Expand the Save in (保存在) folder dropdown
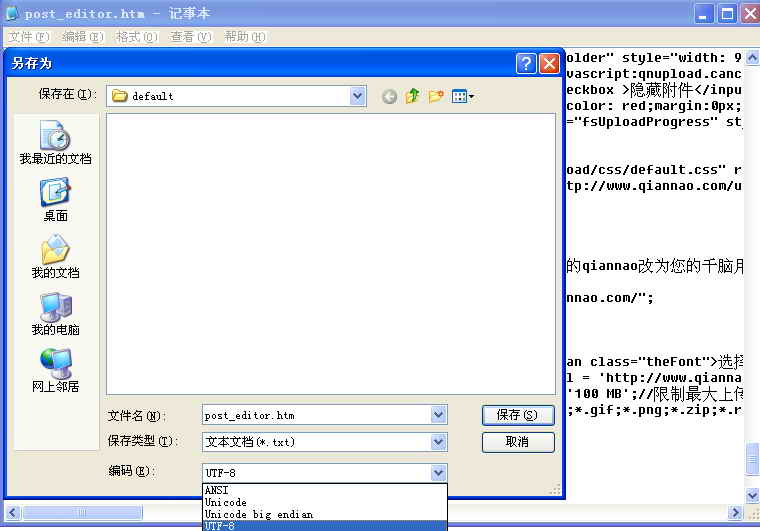Screen dimensions: 760x531 357,96
